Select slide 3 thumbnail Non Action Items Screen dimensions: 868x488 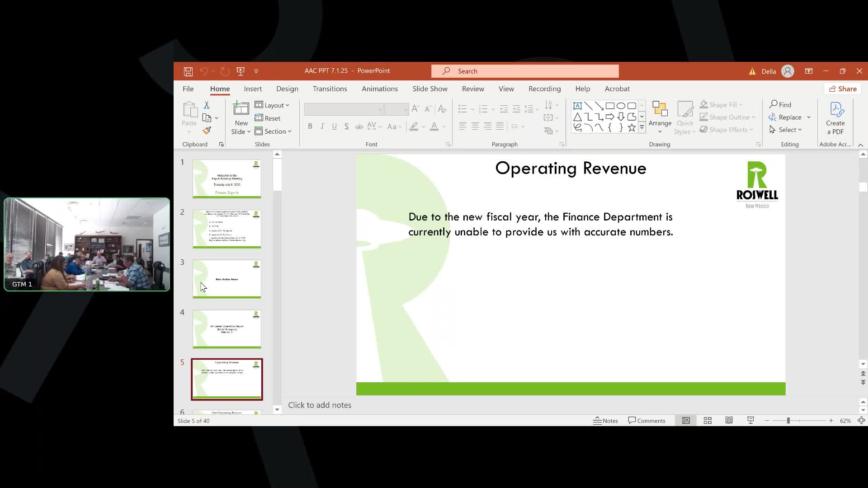point(226,279)
